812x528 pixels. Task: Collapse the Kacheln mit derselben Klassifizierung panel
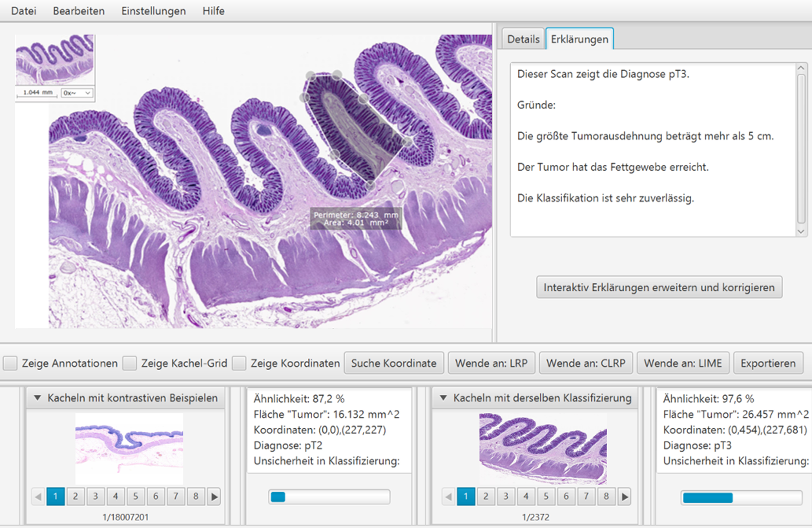pyautogui.click(x=443, y=397)
